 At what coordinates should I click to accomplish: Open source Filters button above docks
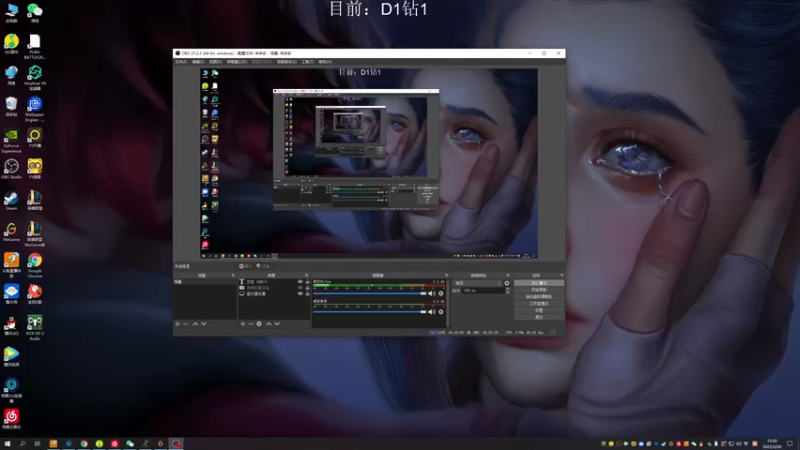(263, 266)
